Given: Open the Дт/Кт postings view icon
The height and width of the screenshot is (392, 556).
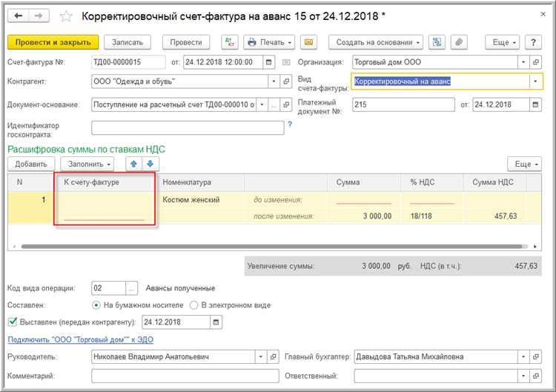Looking at the screenshot, I should click(229, 42).
